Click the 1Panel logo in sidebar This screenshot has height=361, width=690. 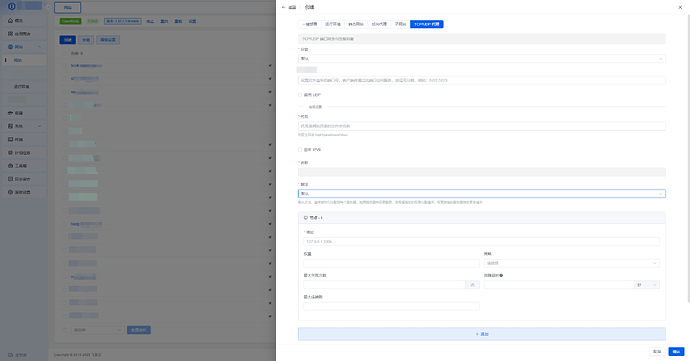12,6
